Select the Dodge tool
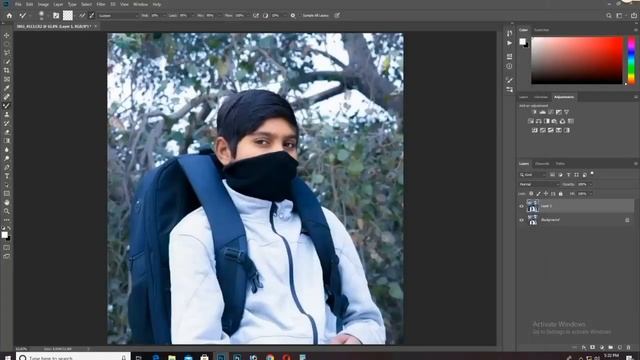 7,158
